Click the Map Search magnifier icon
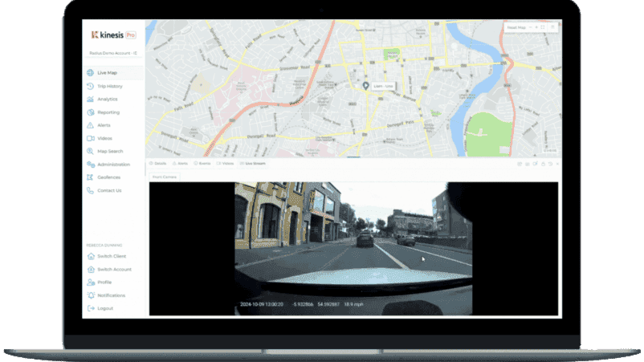Viewport: 644px width, 362px height. 91,151
